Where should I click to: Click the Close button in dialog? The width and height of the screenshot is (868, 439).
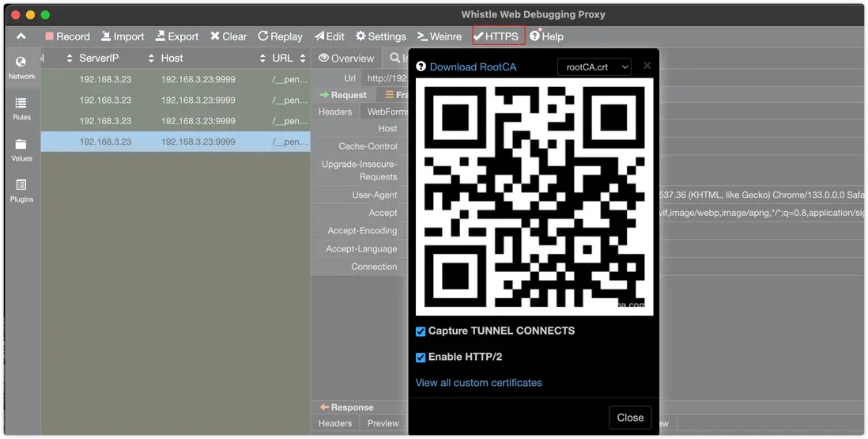[630, 418]
